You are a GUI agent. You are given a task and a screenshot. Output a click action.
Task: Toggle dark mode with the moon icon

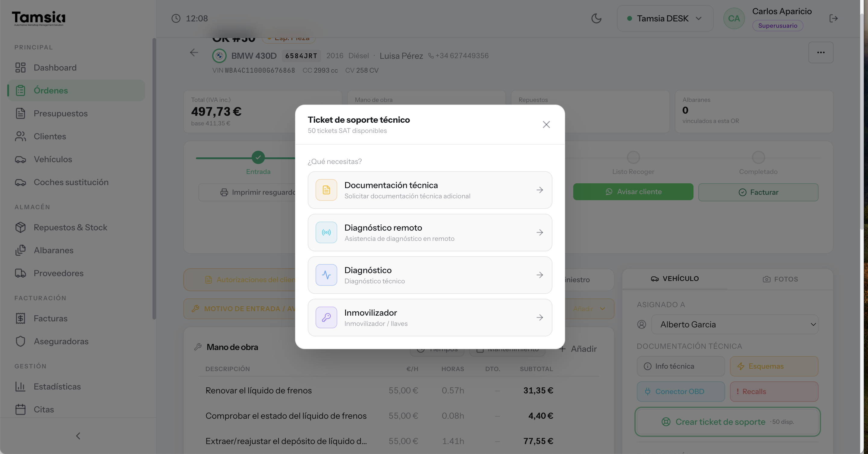(x=596, y=18)
